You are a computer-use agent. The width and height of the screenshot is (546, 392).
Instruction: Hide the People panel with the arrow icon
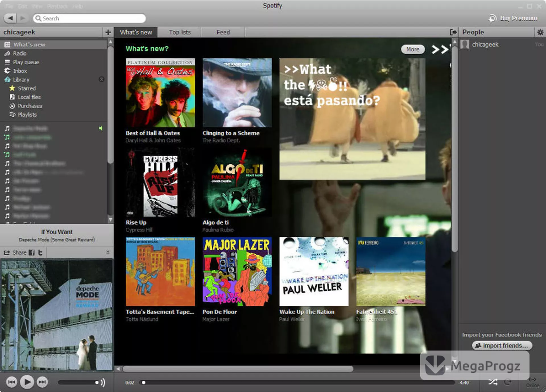pos(453,32)
